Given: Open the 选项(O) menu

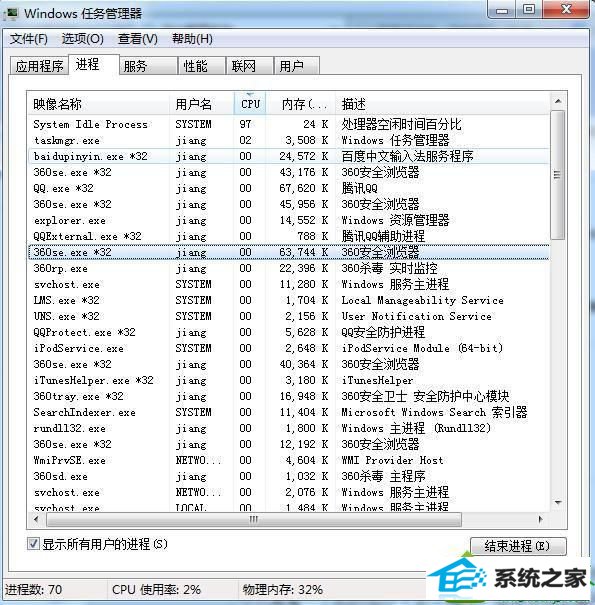Looking at the screenshot, I should [82, 39].
